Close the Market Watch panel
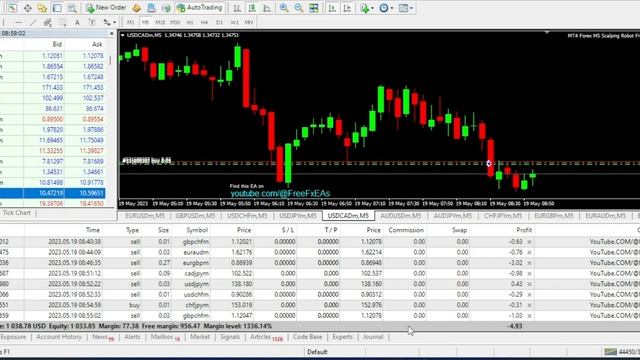 point(112,33)
